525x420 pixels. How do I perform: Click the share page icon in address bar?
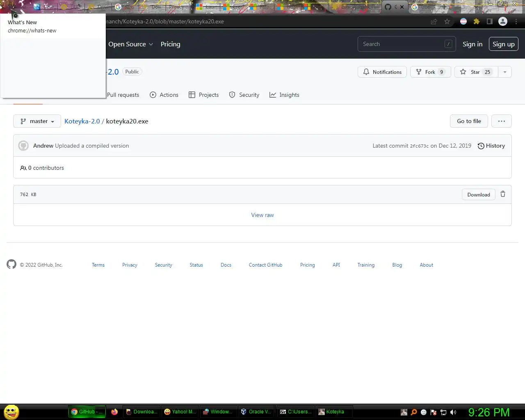(434, 21)
